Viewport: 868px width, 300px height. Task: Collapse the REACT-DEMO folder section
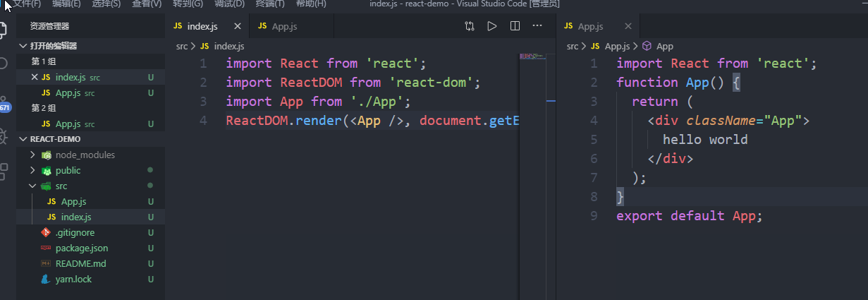click(23, 139)
